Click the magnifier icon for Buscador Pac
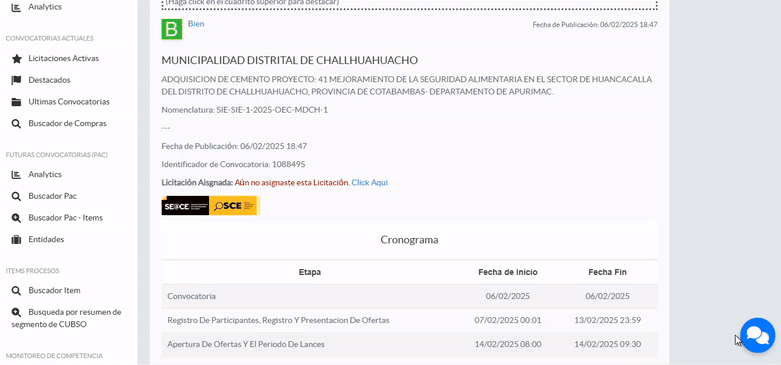The image size is (781, 365). point(16,196)
